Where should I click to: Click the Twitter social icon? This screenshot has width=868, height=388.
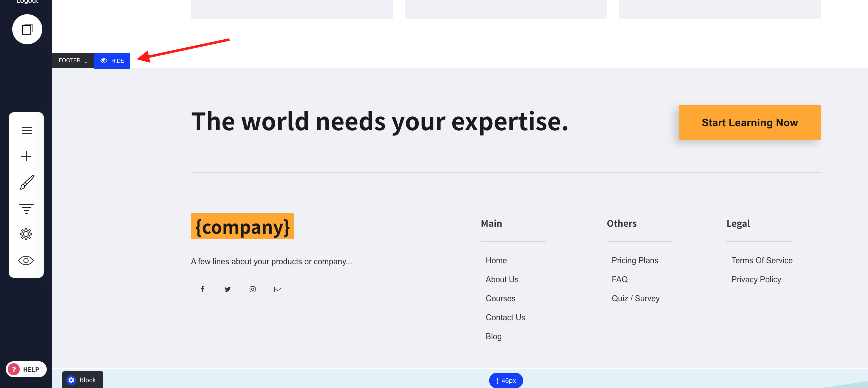point(228,289)
